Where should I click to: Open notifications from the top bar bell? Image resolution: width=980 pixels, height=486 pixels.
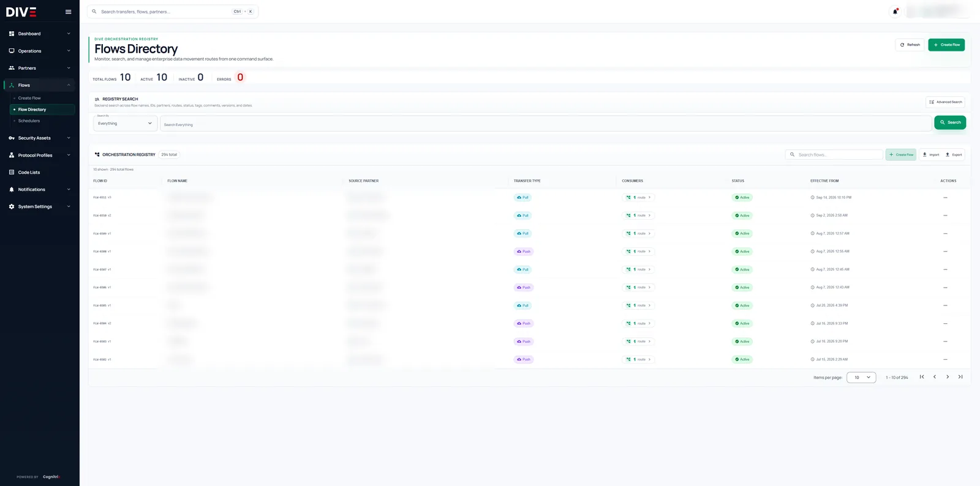tap(895, 12)
